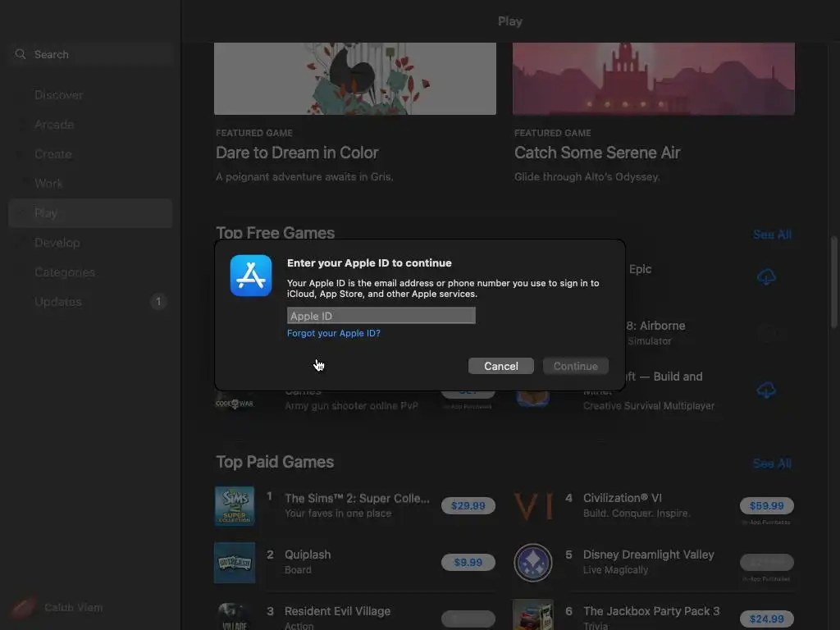The height and width of the screenshot is (630, 840).
Task: Click the Continue button in dialog
Action: (575, 366)
